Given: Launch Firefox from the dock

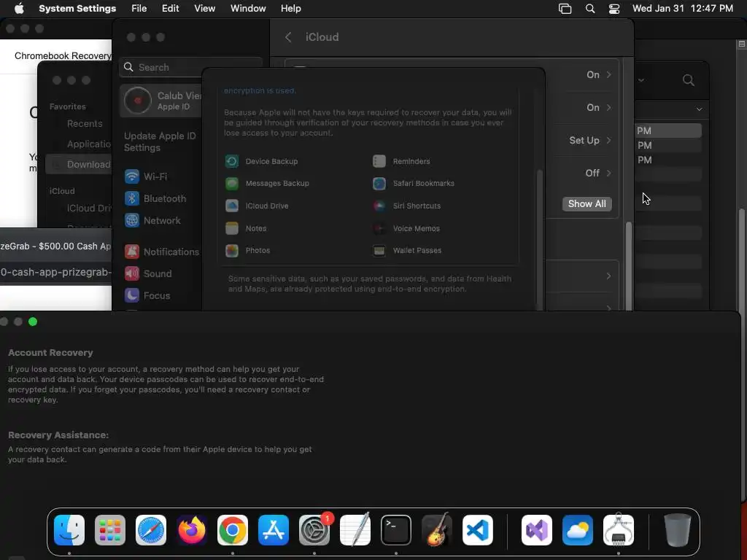Looking at the screenshot, I should click(192, 530).
